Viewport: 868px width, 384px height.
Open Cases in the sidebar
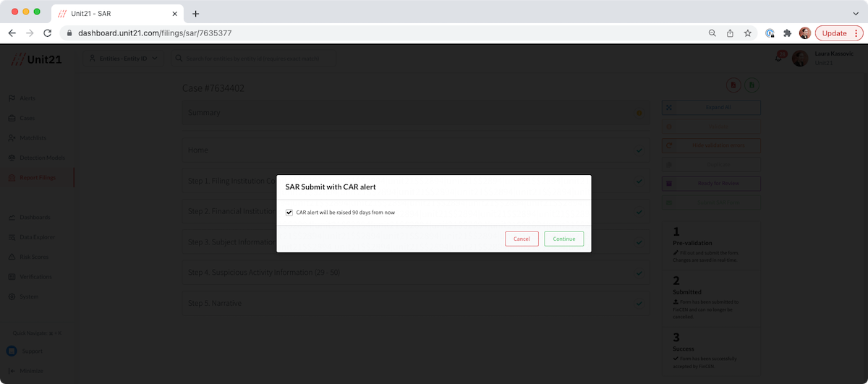point(27,118)
